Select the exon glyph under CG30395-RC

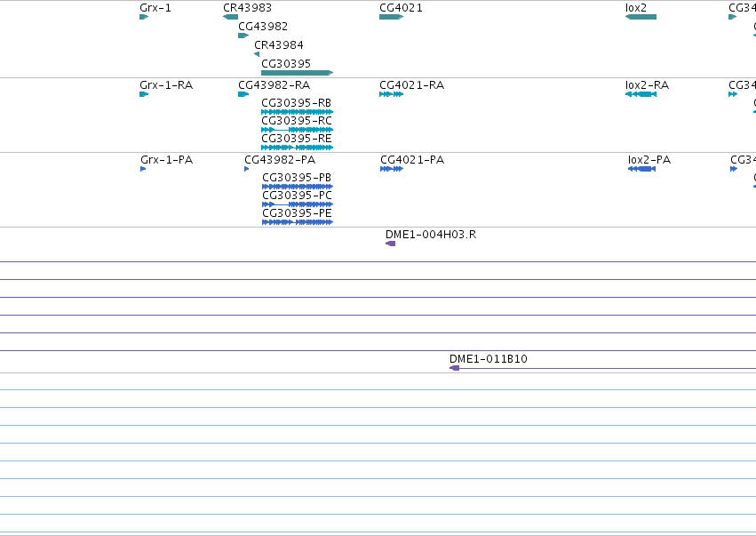pyautogui.click(x=297, y=130)
